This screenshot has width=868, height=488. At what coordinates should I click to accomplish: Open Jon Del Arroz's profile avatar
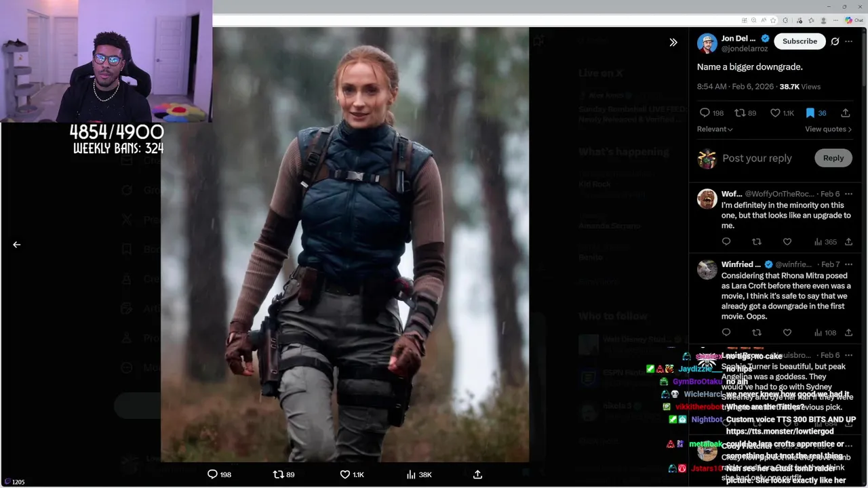click(707, 43)
